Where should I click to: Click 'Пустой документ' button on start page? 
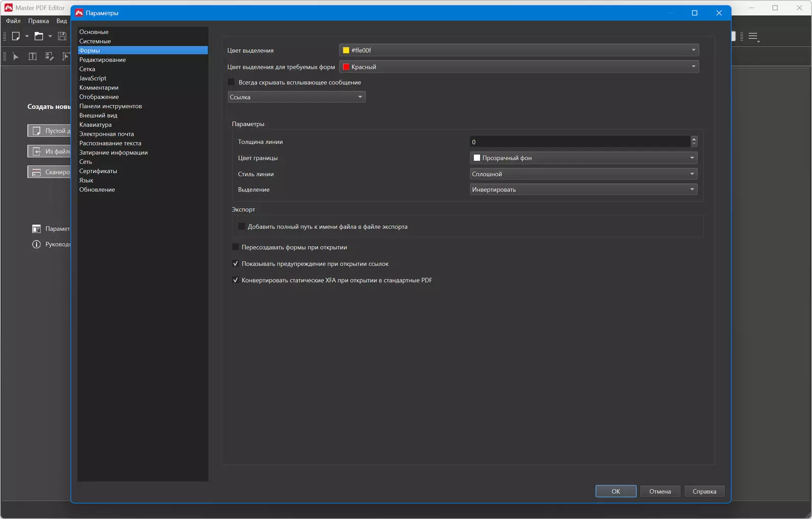click(49, 131)
